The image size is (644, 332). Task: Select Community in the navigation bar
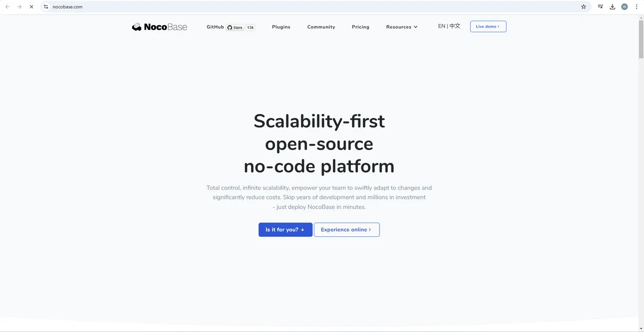point(321,27)
